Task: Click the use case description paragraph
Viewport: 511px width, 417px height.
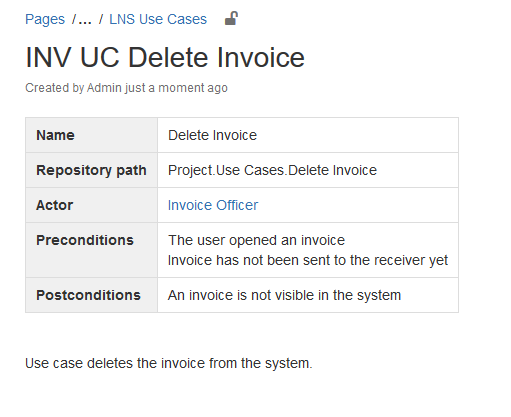Action: (169, 363)
